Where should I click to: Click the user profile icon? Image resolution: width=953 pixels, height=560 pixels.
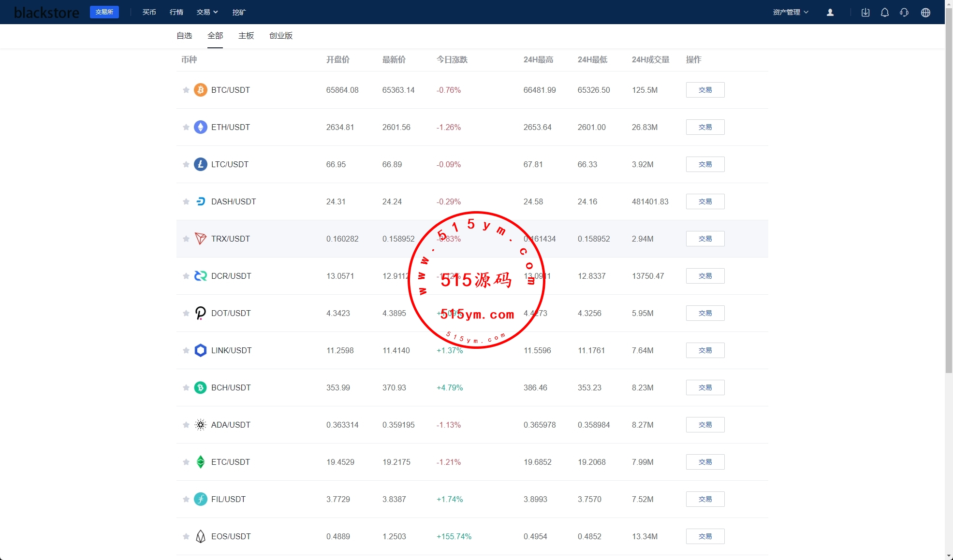point(830,13)
